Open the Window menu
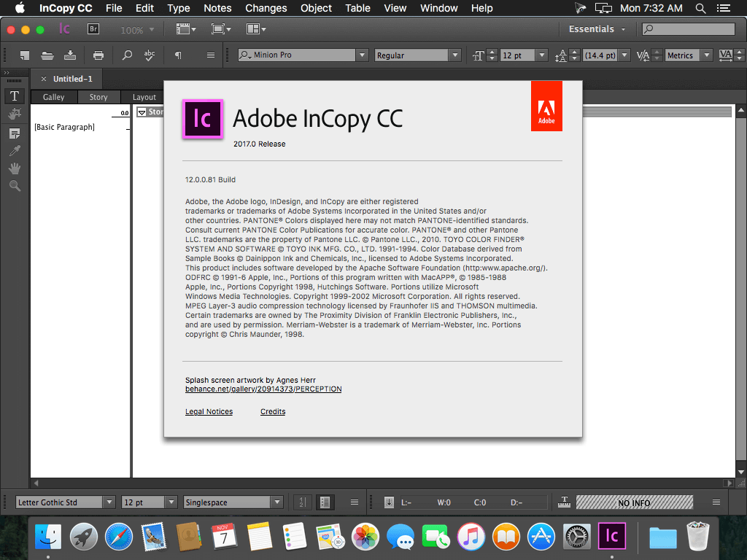The height and width of the screenshot is (560, 747). click(438, 8)
